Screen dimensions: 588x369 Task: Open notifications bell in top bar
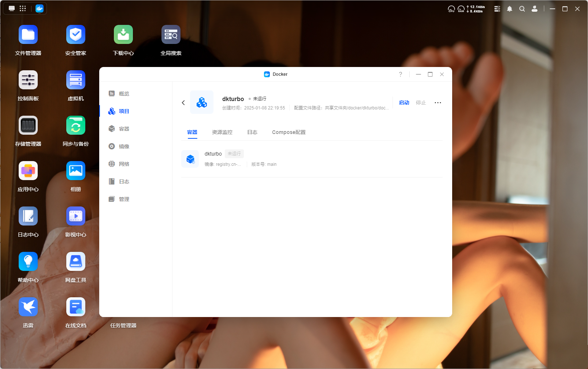(x=510, y=9)
